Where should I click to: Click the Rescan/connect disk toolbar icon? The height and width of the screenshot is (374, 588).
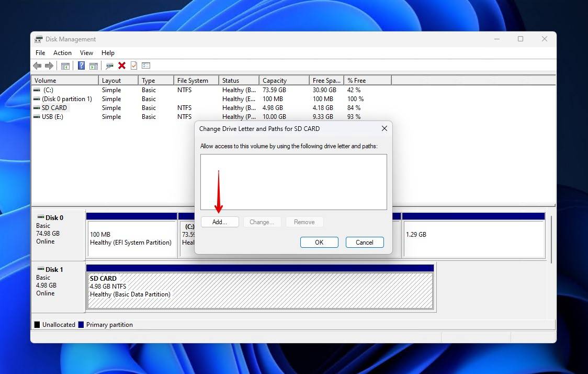[109, 65]
